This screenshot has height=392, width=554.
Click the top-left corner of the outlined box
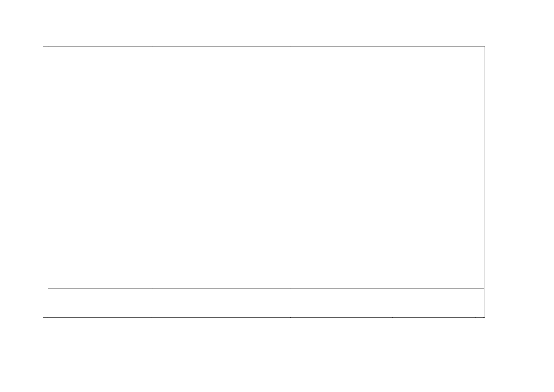point(43,46)
